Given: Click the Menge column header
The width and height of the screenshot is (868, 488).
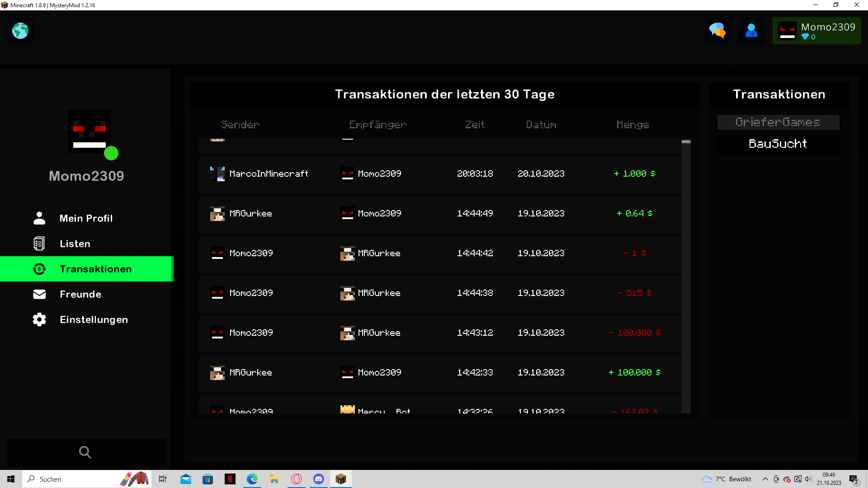Looking at the screenshot, I should tap(632, 125).
